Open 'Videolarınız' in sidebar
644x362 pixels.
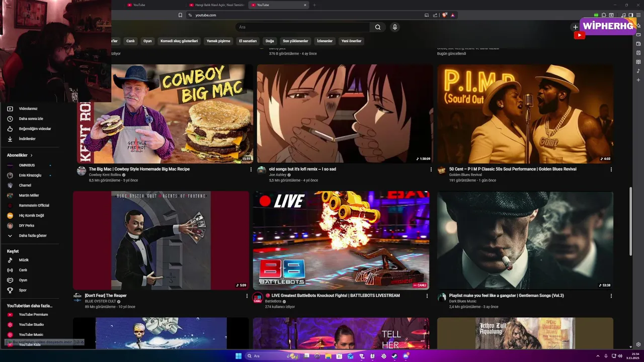tap(28, 109)
